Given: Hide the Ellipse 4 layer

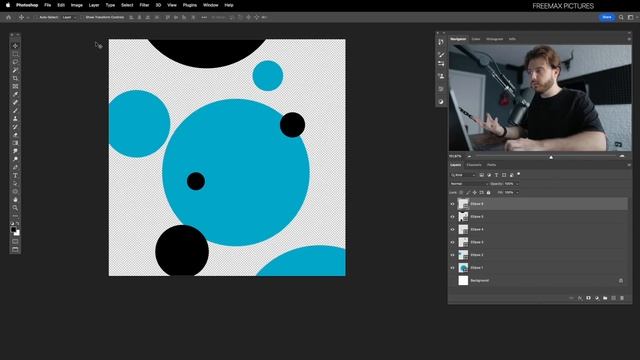Looking at the screenshot, I should 452,229.
